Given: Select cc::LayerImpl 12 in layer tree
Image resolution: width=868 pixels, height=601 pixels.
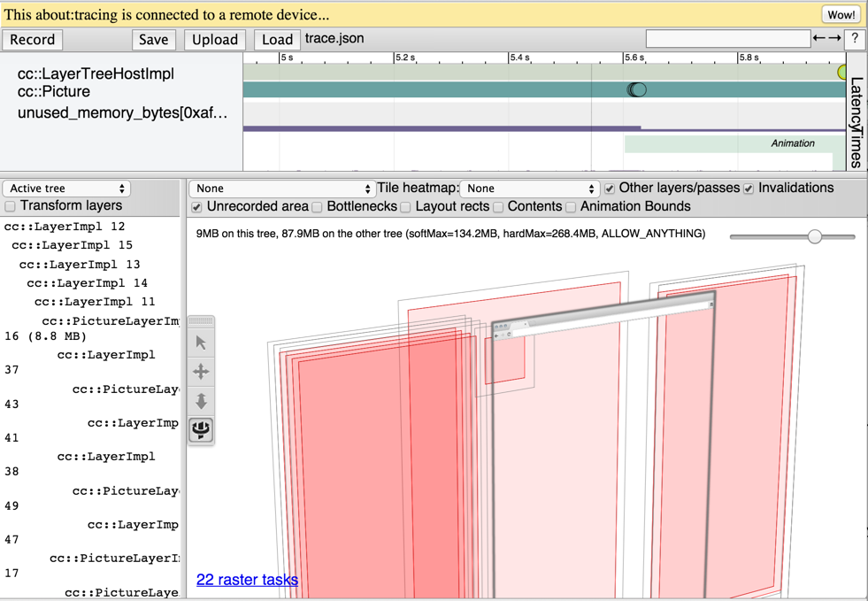Looking at the screenshot, I should coord(65,227).
